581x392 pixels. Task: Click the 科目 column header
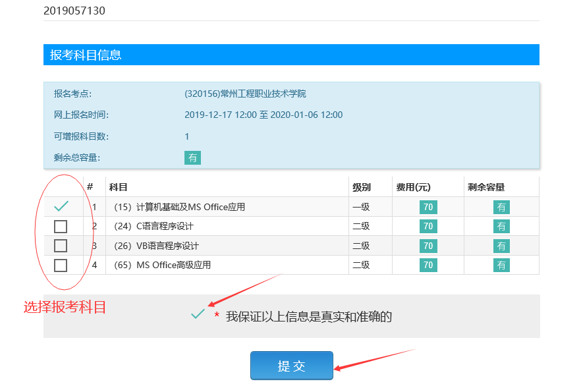click(x=119, y=187)
